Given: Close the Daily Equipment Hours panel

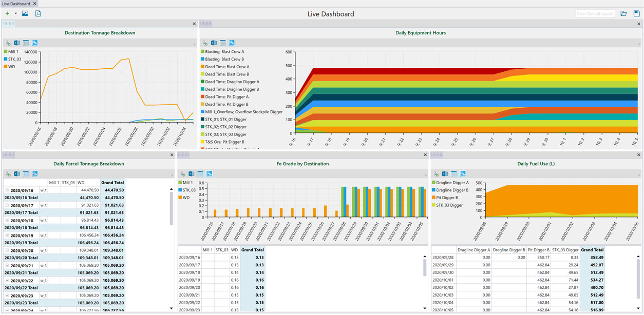Looking at the screenshot, I should pos(639,24).
